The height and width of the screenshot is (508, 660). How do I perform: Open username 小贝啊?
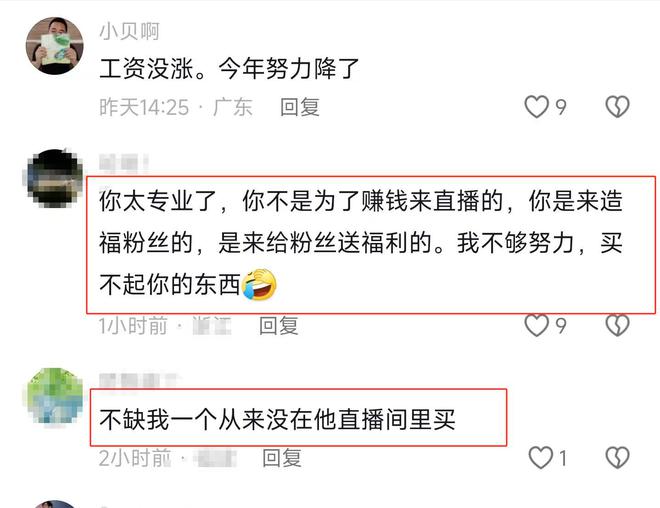(129, 32)
